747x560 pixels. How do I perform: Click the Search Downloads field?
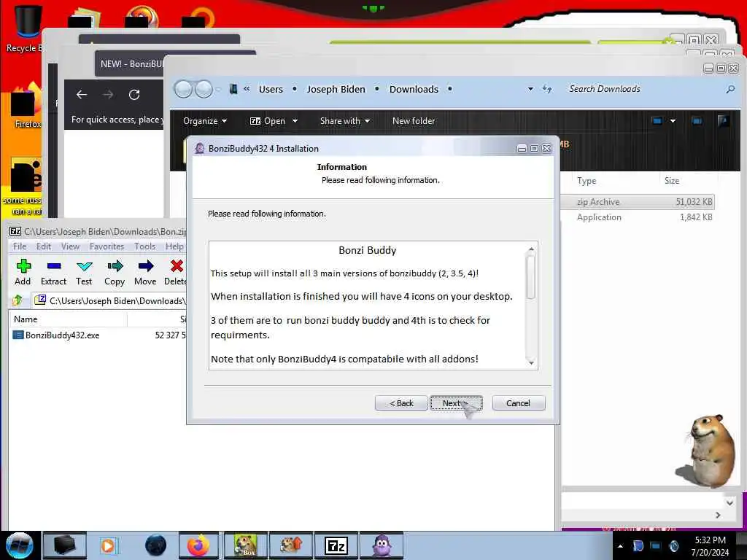643,89
